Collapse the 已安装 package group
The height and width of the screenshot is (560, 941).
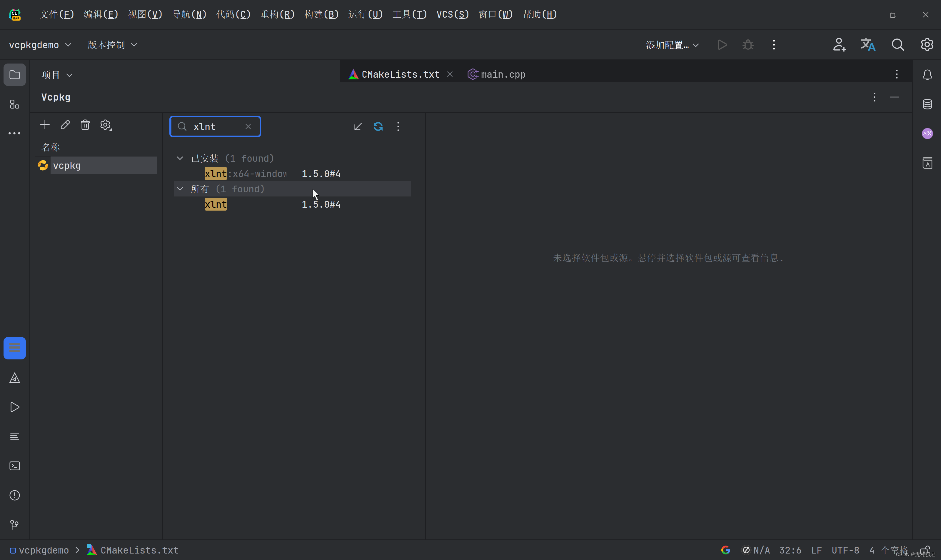(180, 159)
